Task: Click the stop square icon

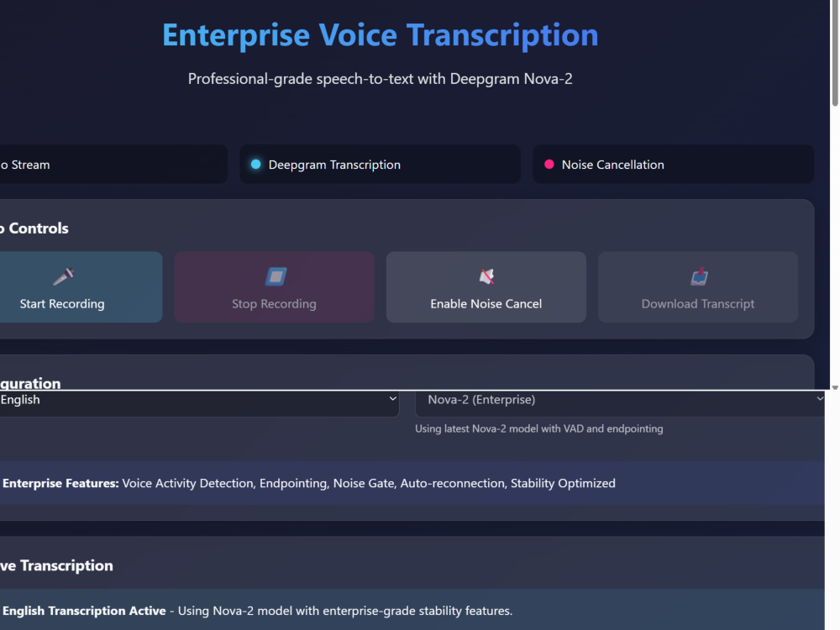Action: click(276, 276)
